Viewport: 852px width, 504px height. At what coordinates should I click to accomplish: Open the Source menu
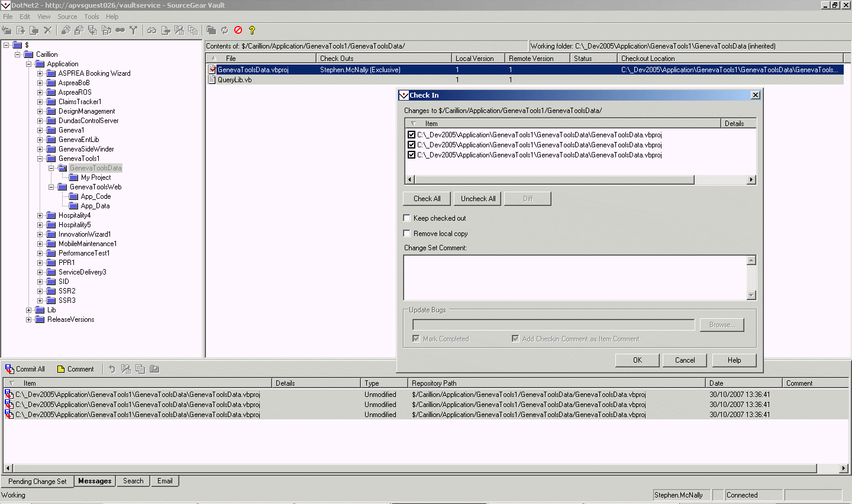coord(67,17)
